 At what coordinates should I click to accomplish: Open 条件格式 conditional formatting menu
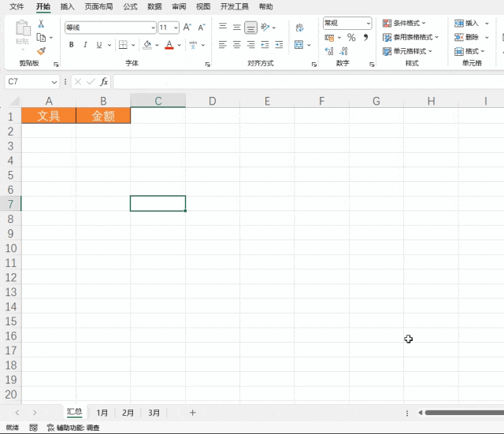point(404,23)
